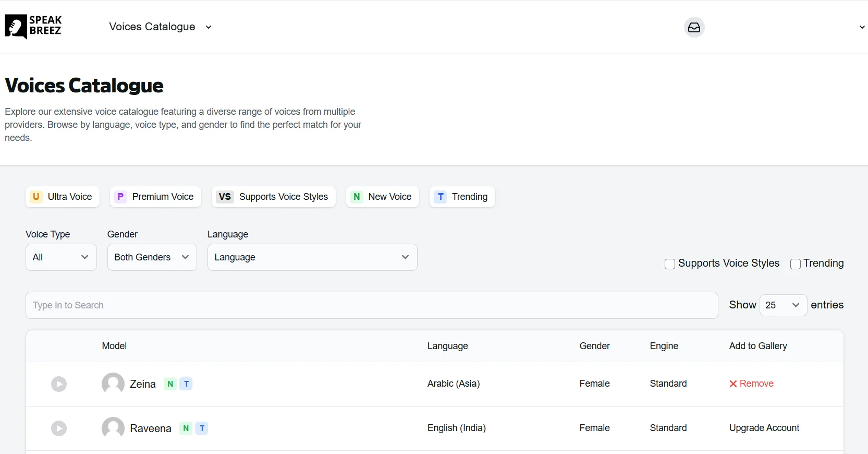
Task: Click Zeina's avatar icon
Action: (x=113, y=384)
